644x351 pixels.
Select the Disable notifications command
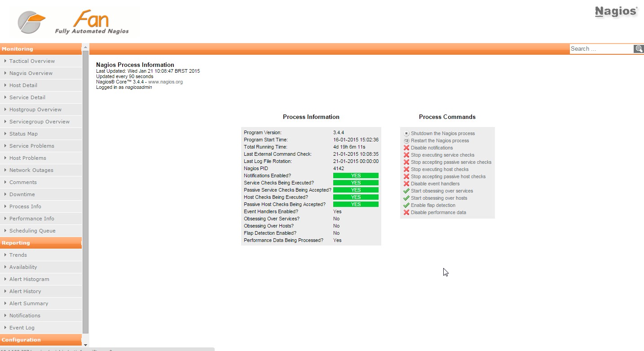pos(432,148)
